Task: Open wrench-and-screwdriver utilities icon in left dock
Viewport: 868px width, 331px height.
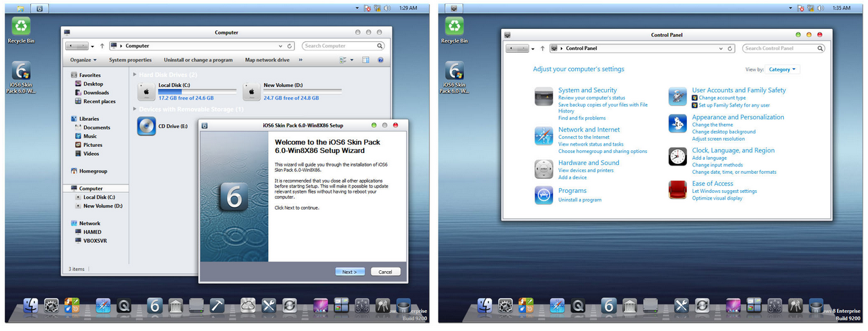Action: point(268,306)
